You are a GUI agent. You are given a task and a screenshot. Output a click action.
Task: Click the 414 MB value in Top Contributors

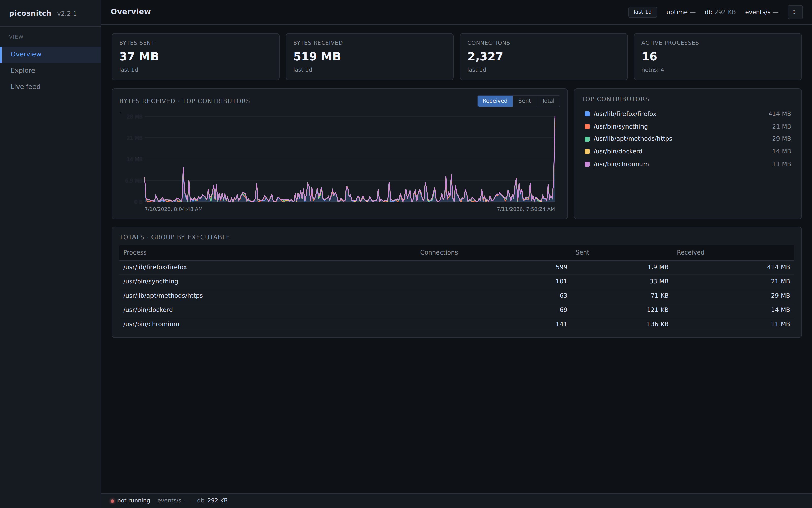coord(780,114)
